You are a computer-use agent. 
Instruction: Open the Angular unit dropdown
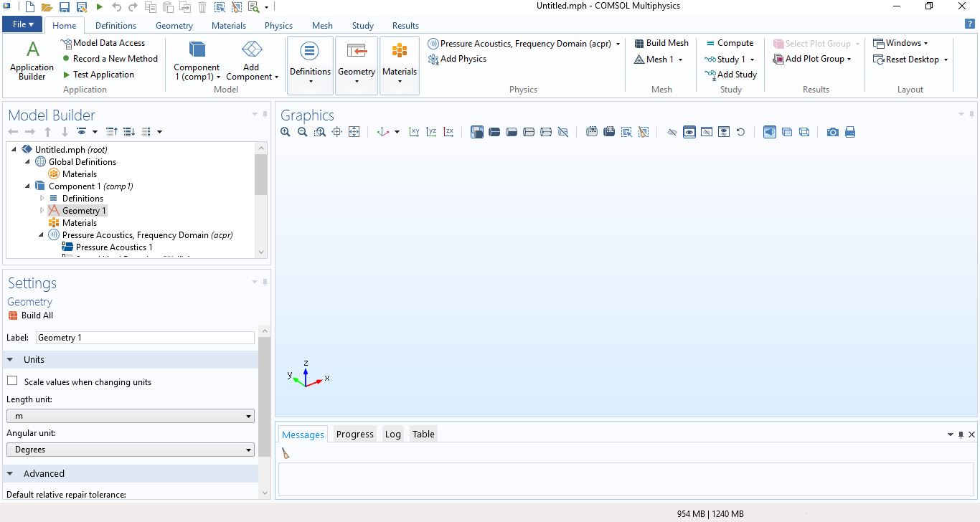point(131,450)
